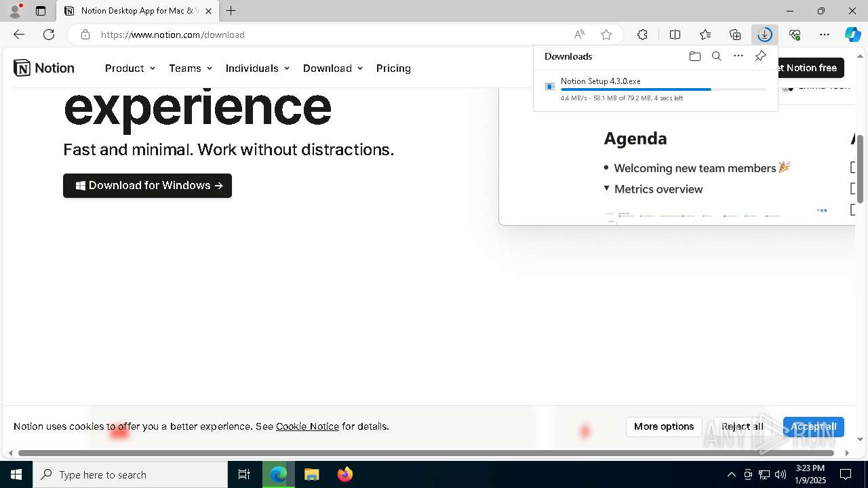Open Edge Settings and more menu
Viewport: 868px width, 488px height.
point(825,35)
